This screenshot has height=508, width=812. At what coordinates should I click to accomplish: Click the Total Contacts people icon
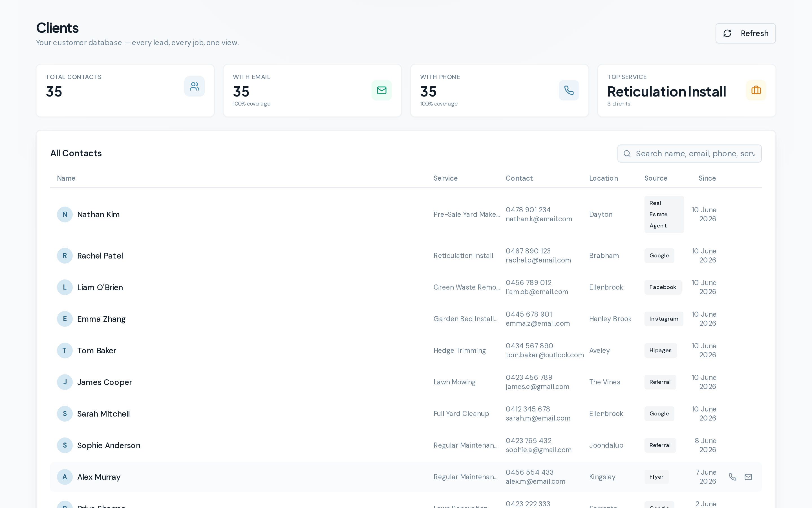click(x=194, y=86)
